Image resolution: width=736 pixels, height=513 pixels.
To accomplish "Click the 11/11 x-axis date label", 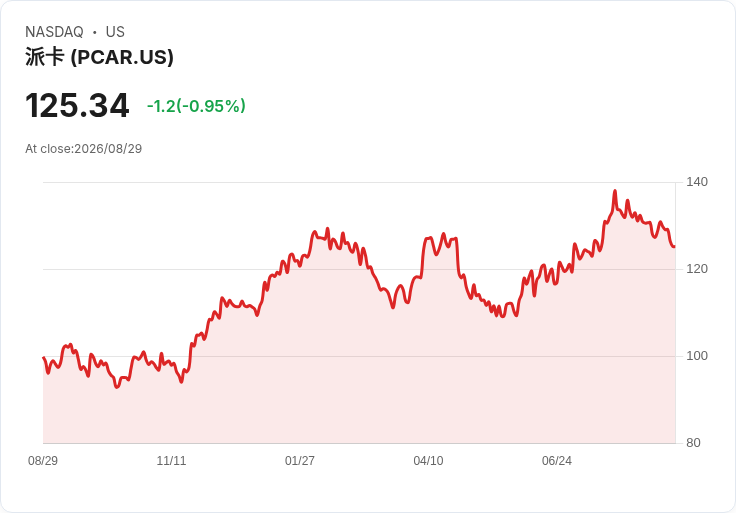I will (171, 461).
